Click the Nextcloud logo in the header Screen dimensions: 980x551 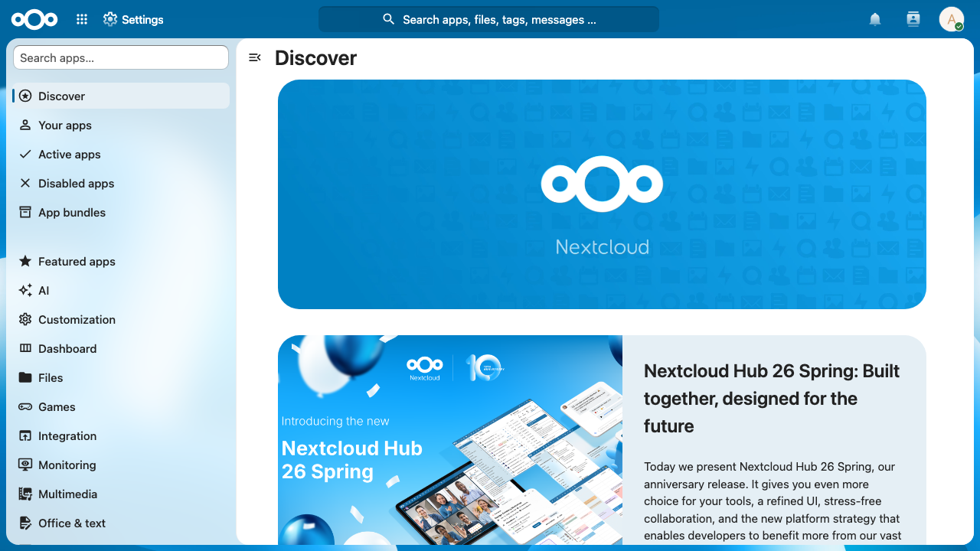click(34, 20)
